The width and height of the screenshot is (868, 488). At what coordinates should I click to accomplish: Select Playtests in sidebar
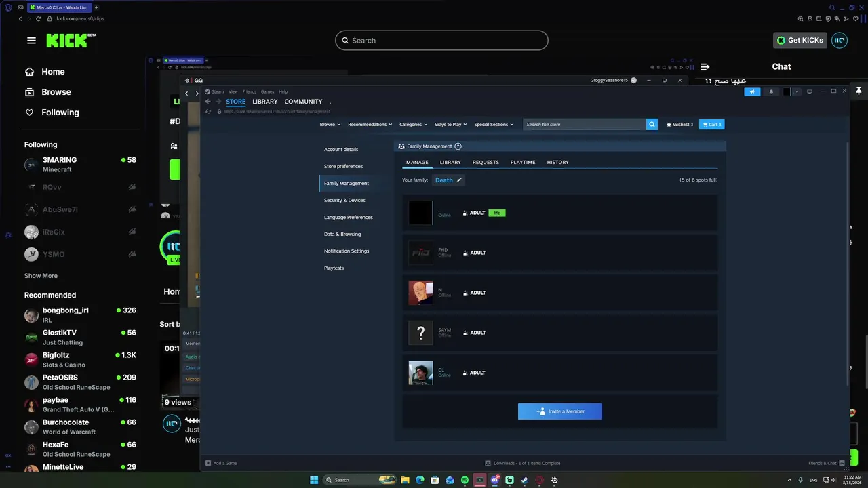tap(334, 268)
